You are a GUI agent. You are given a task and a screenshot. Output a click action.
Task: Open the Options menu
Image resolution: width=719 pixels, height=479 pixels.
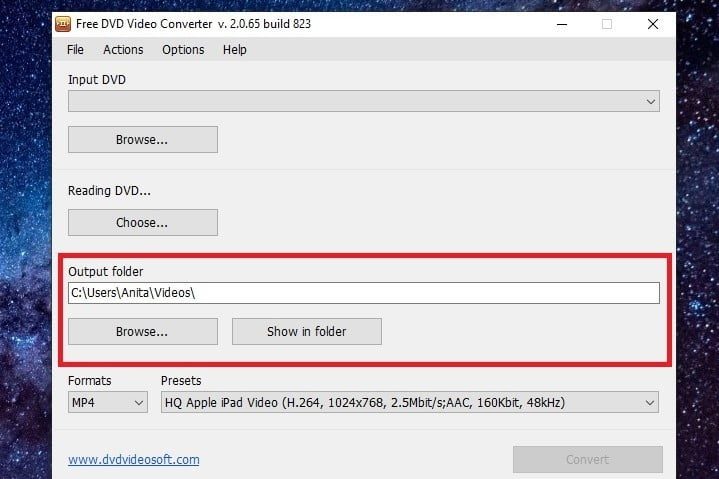coord(183,49)
